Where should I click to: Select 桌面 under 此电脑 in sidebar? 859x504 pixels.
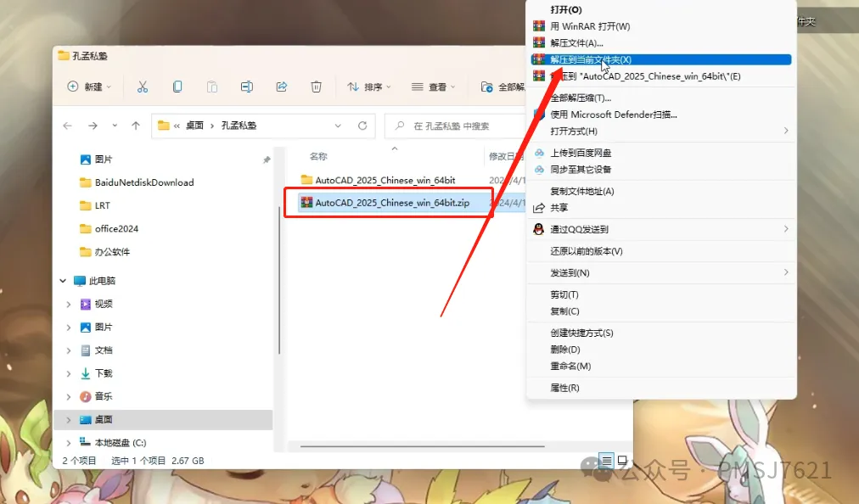click(163, 420)
